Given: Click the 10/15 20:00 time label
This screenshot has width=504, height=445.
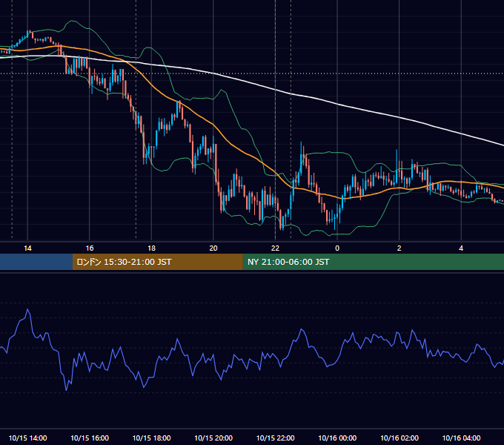Looking at the screenshot, I should pos(213,438).
